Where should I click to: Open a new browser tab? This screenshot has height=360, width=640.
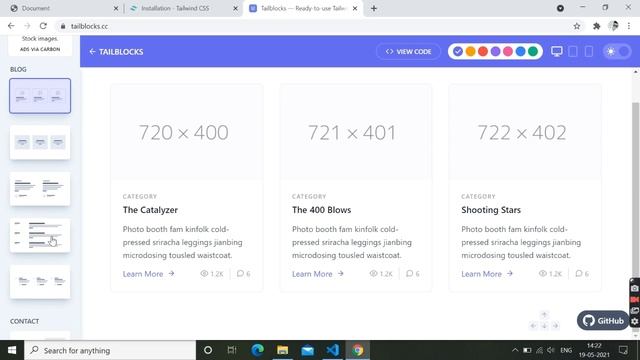coord(374,8)
